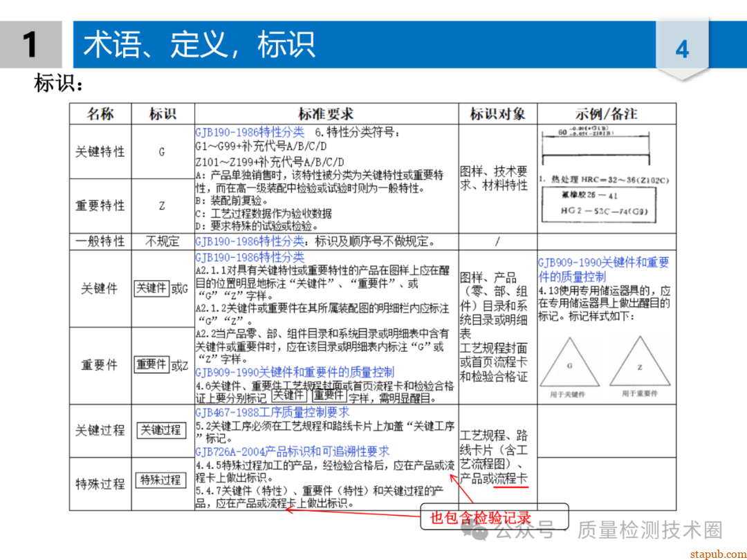Open GJB190-1986特性分类 link in 一般特性 row
747x560 pixels.
250,241
